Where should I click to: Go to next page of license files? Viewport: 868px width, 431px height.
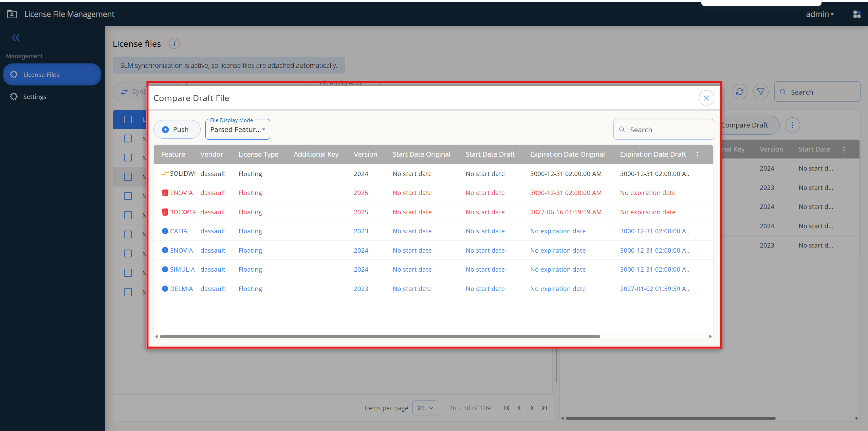point(532,408)
